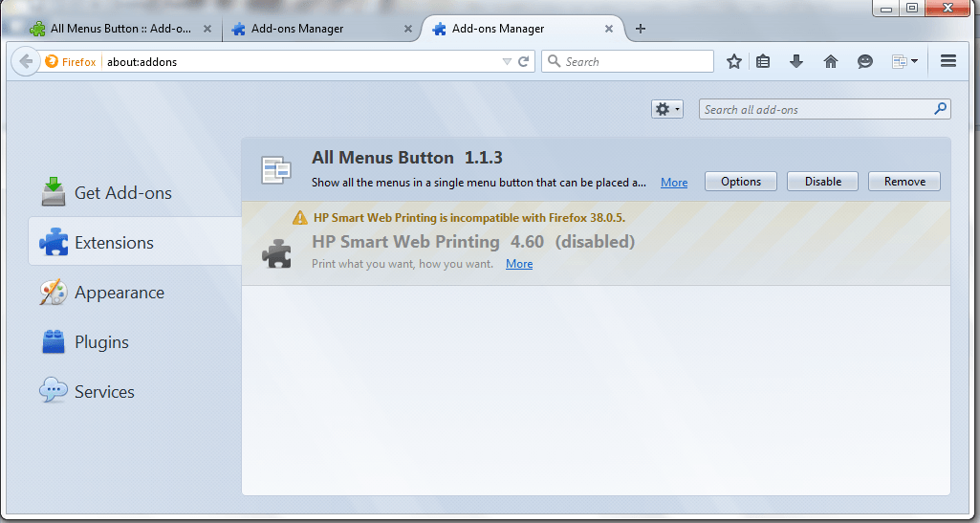Viewport: 980px width, 523px height.
Task: Reload the page with refresh icon
Action: pos(524,61)
